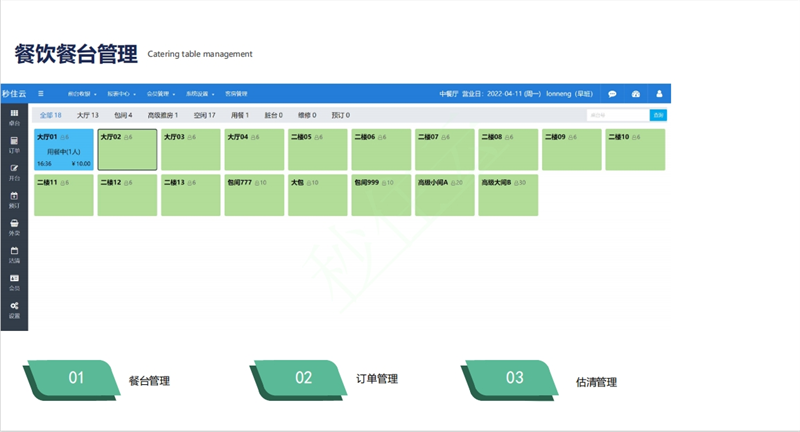The image size is (800, 432).
Task: Click the blue search button
Action: click(x=658, y=115)
